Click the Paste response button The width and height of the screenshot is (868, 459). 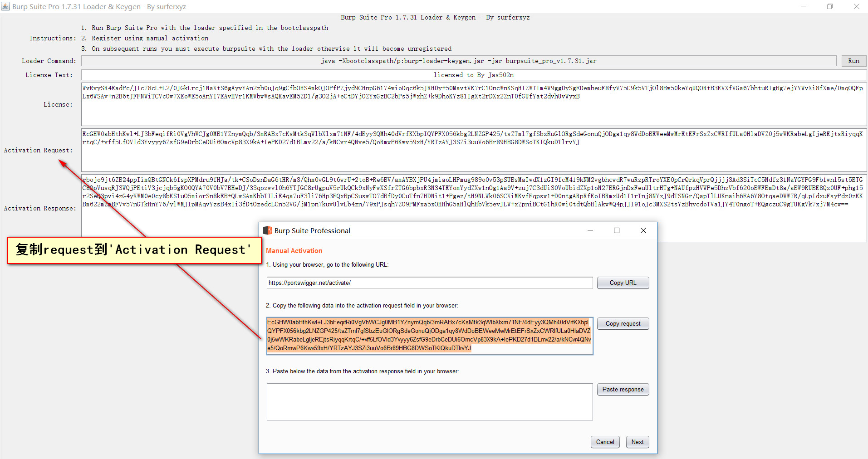pyautogui.click(x=623, y=389)
